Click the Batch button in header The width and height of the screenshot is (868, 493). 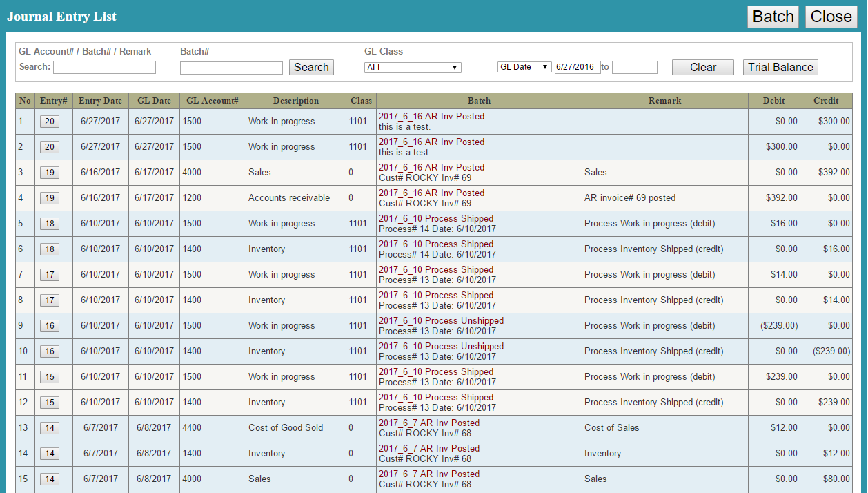[x=773, y=17]
